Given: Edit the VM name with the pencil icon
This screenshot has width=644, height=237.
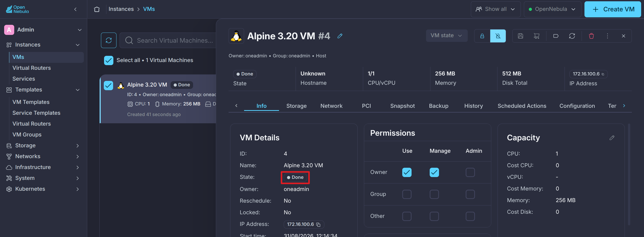Looking at the screenshot, I should (340, 36).
